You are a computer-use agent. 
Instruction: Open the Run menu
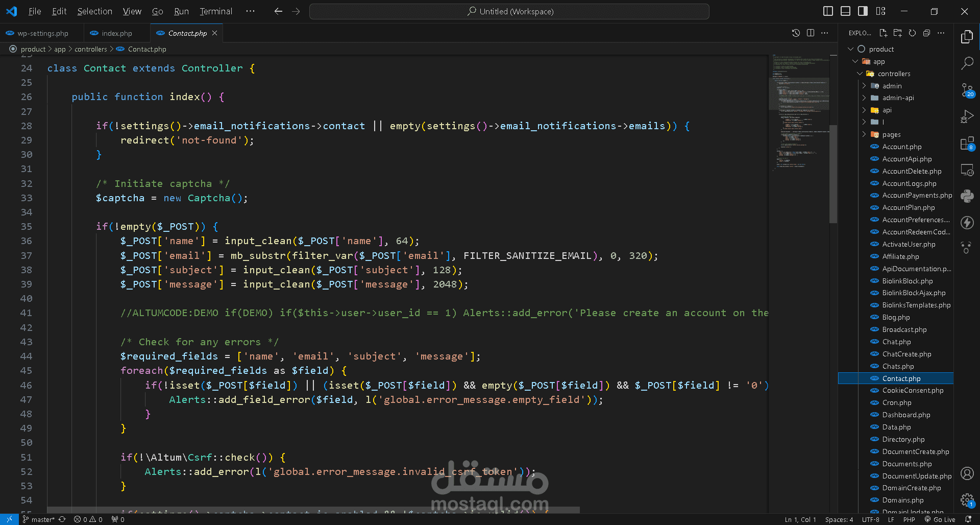click(181, 11)
